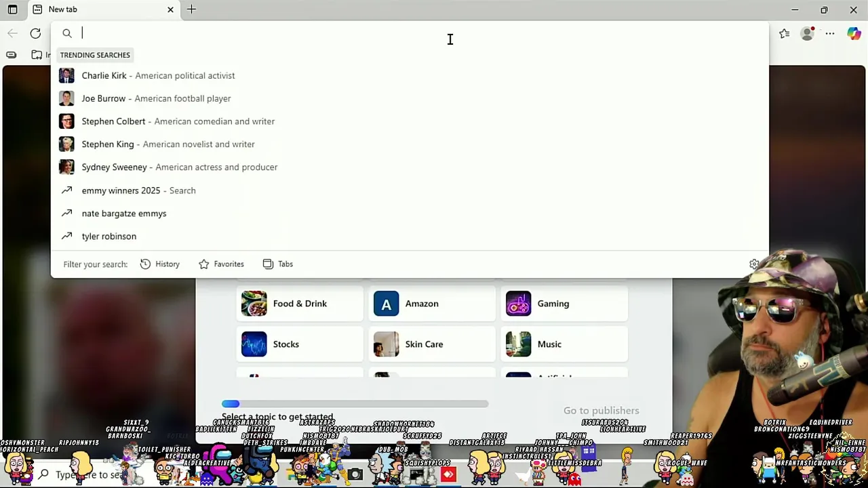Screen dimensions: 868x488
Task: Reload the page with the refresh icon
Action: coord(35,33)
